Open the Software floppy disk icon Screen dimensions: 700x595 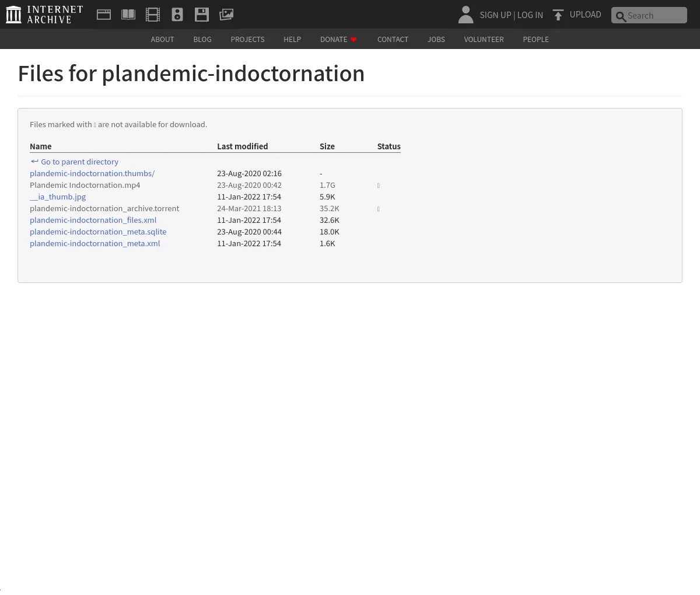pyautogui.click(x=202, y=15)
